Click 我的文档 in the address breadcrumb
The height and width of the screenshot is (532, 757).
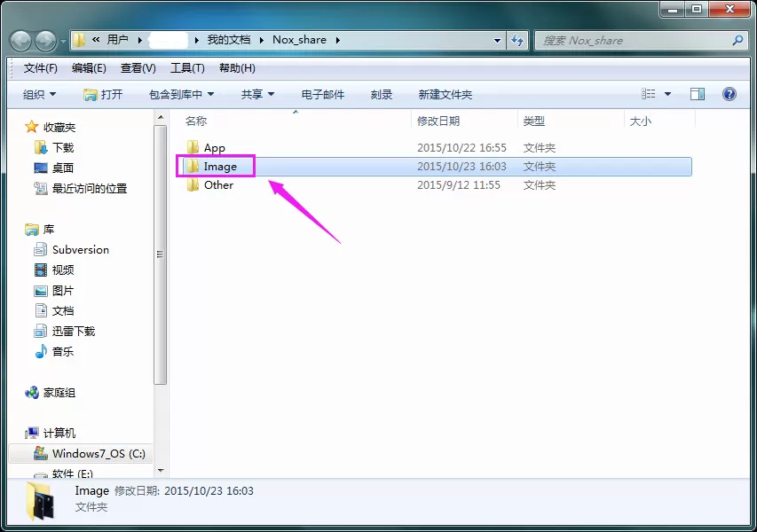(x=229, y=40)
